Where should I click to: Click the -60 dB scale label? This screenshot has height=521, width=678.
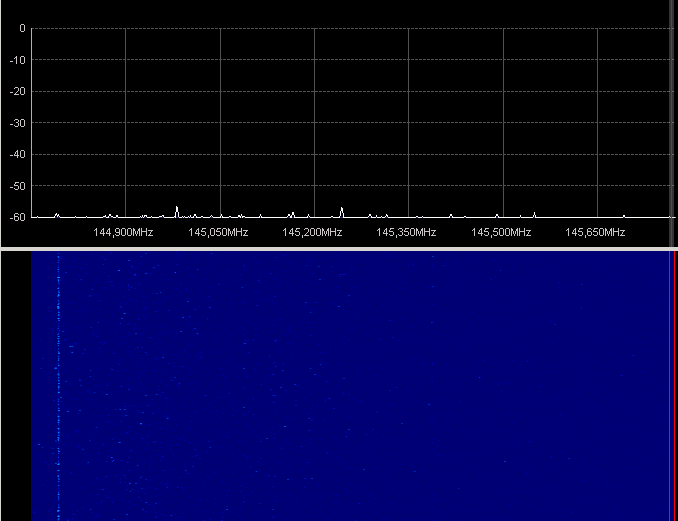point(17,217)
